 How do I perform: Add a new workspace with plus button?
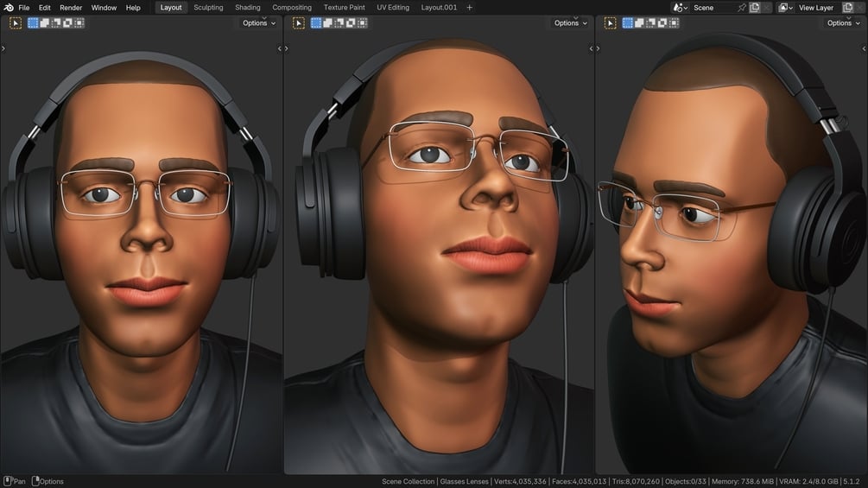tap(470, 8)
